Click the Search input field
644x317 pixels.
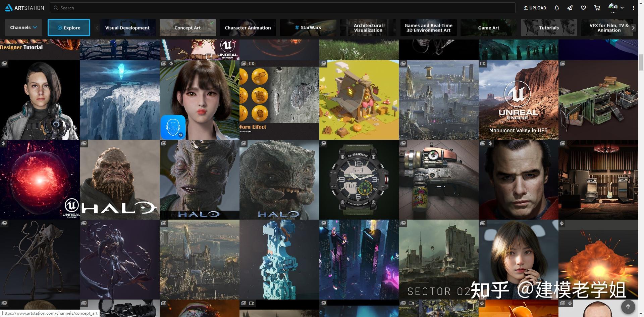[x=283, y=8]
